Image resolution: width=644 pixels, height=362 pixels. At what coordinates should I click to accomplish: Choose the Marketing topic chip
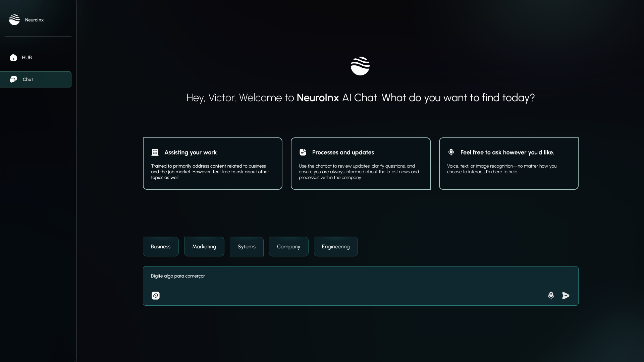point(204,247)
